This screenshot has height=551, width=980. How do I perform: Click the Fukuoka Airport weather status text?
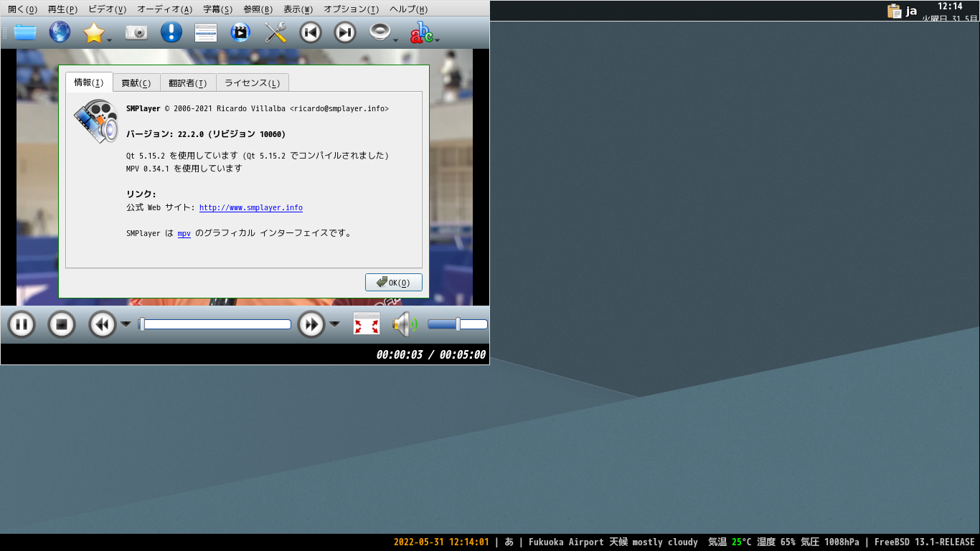(x=613, y=542)
